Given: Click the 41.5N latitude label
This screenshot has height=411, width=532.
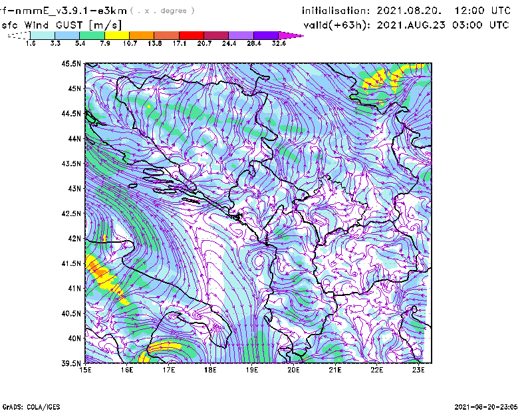Looking at the screenshot, I should point(71,263).
